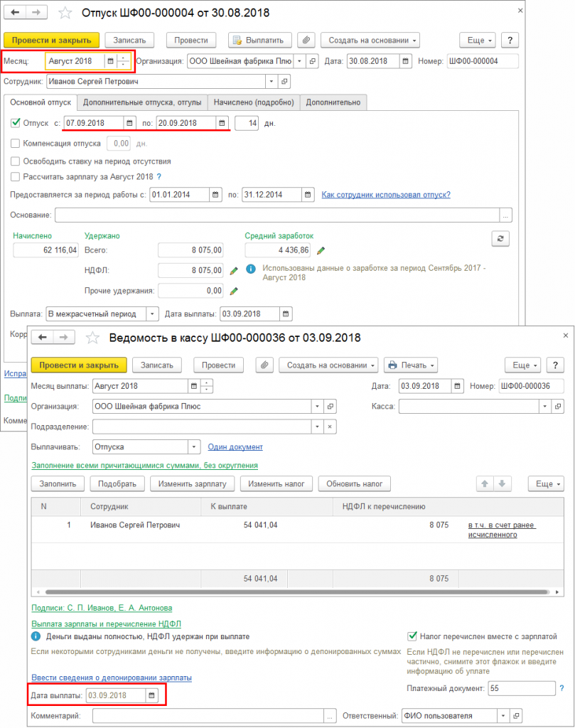The width and height of the screenshot is (575, 728).
Task: Click forward arrow in Отпуск window
Action: [x=36, y=13]
